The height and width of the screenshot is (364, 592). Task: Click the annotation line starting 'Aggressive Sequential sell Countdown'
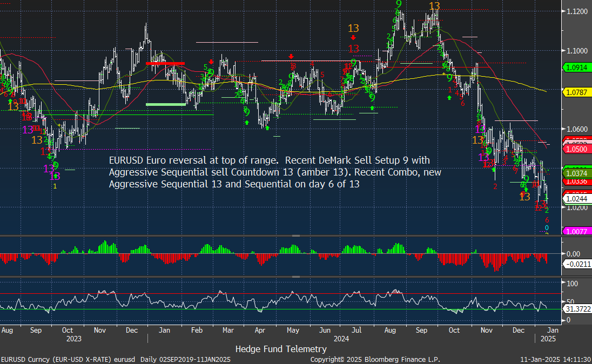click(x=275, y=173)
